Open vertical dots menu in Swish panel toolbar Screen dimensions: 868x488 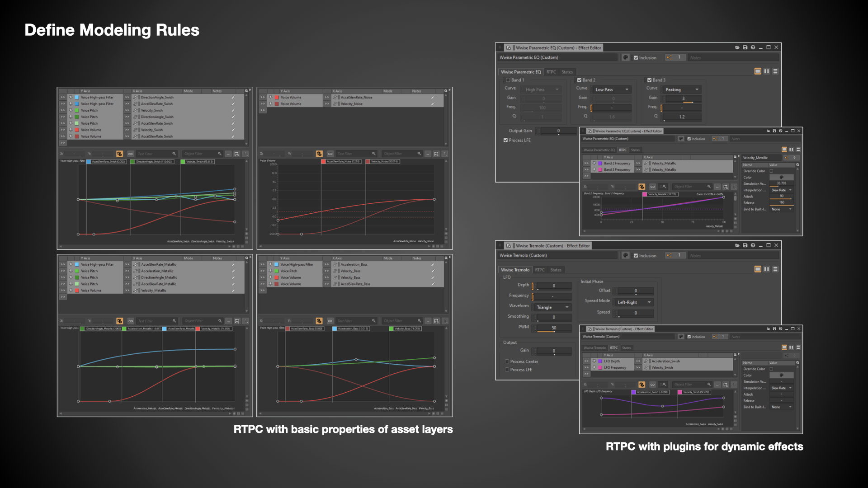pos(245,154)
